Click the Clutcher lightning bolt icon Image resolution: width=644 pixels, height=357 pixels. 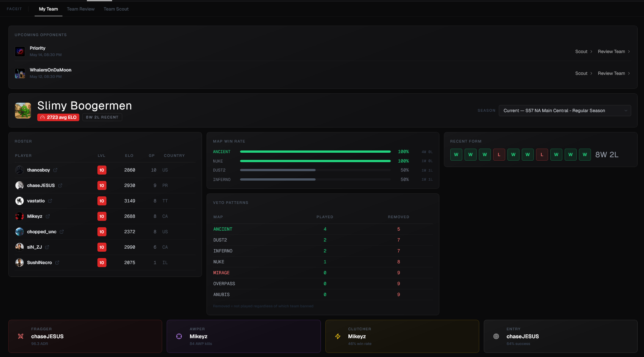[338, 336]
